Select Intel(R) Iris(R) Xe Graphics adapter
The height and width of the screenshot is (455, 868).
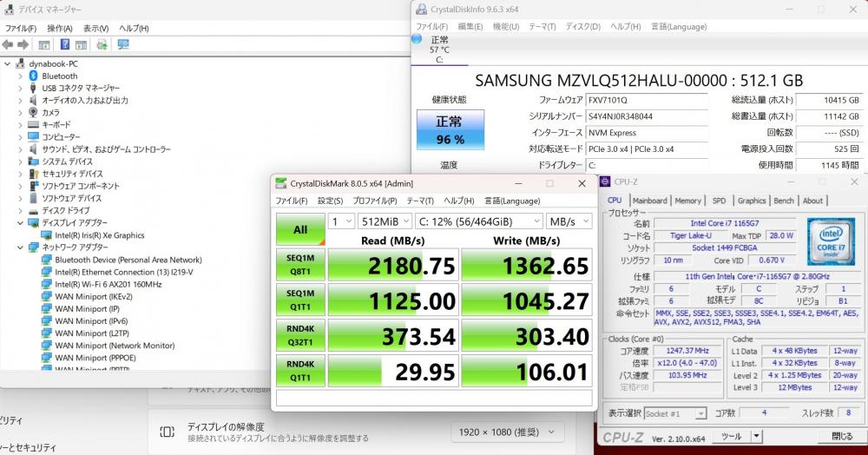99,235
